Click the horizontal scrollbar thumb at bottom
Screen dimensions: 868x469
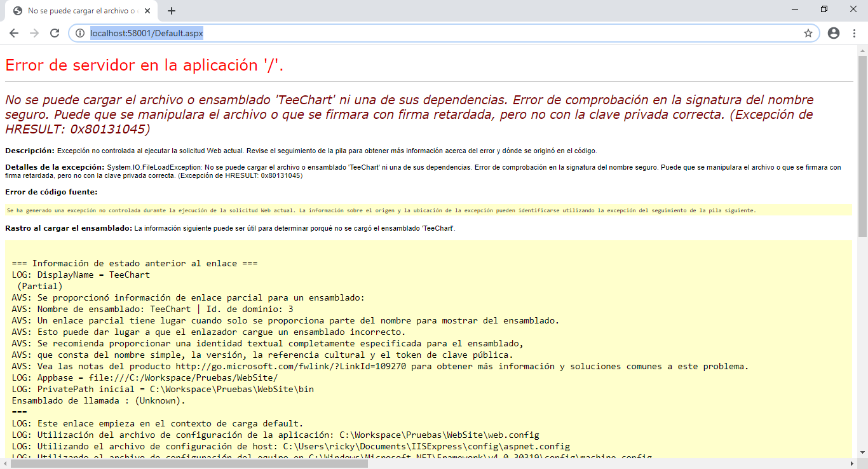(x=189, y=464)
